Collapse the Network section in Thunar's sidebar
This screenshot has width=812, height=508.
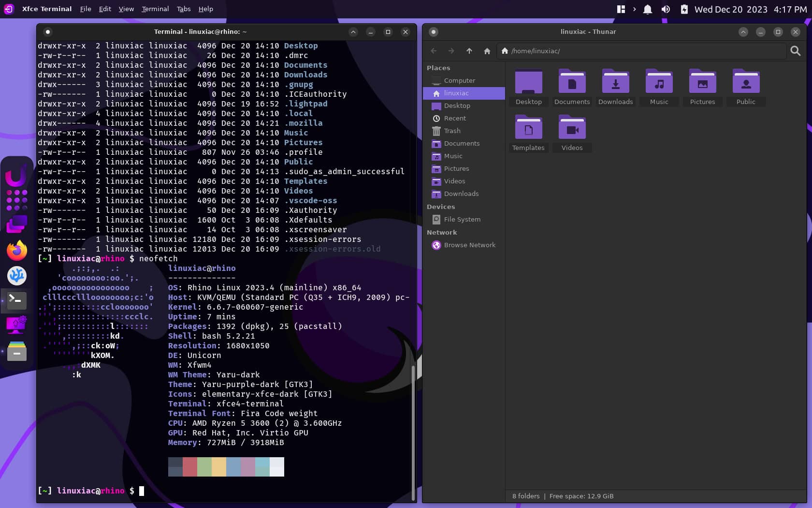pyautogui.click(x=442, y=232)
